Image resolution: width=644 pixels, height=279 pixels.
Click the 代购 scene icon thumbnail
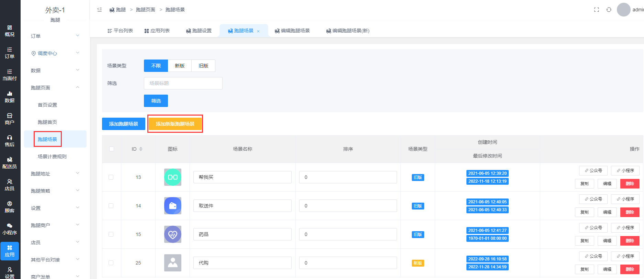coord(173,263)
